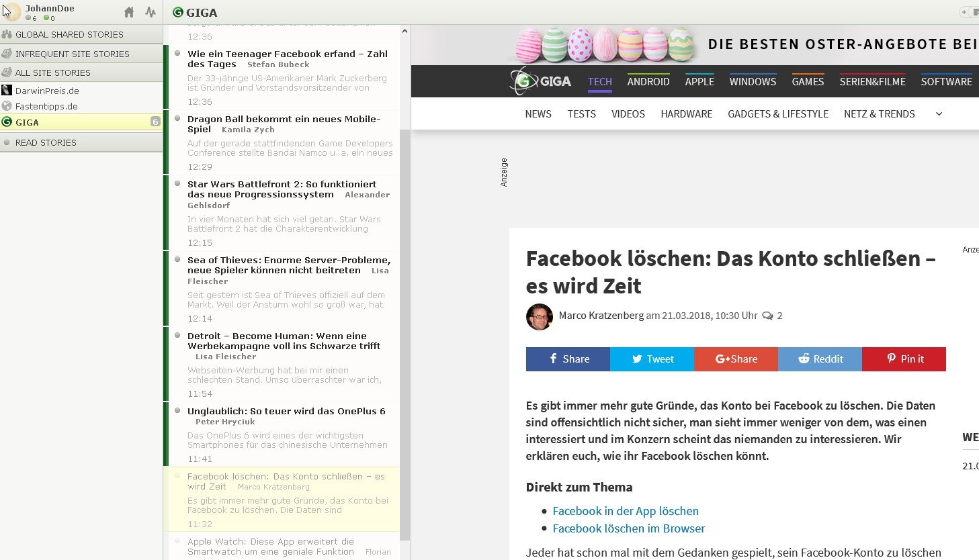Toggle unread indicator on Star Wars Battlefront 2 story
This screenshot has width=979, height=560.
click(177, 183)
